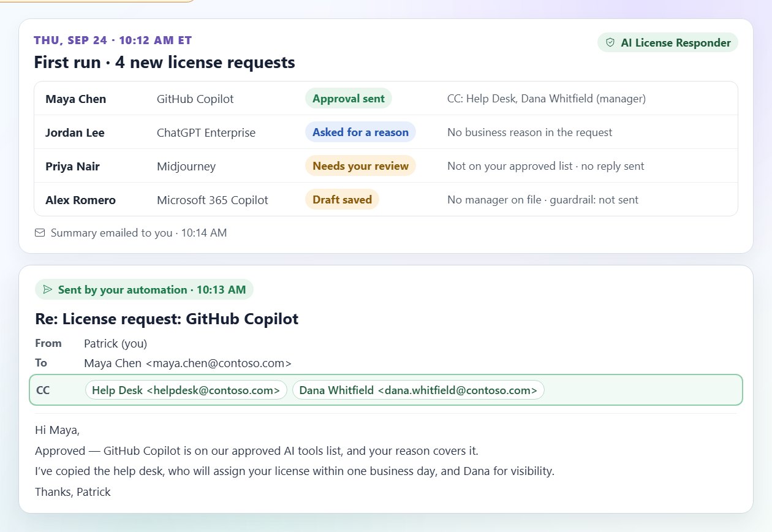Viewport: 772px width, 532px height.
Task: Click the recipient Maya Chen <maya.chen@contoso.com>
Action: coord(187,363)
